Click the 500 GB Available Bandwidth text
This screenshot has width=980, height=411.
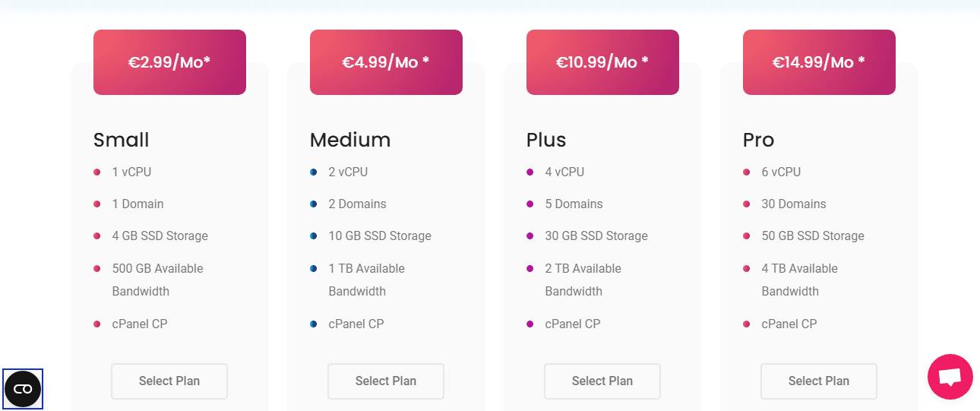click(x=158, y=280)
